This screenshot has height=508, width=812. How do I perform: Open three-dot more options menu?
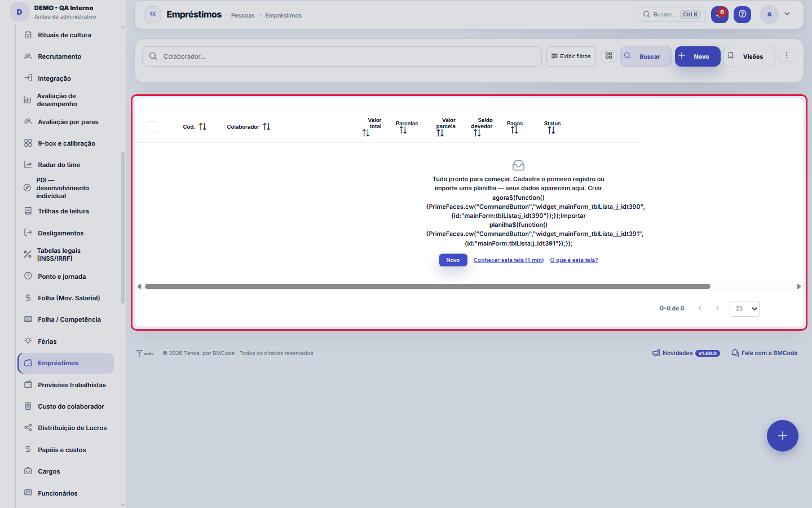click(x=787, y=56)
